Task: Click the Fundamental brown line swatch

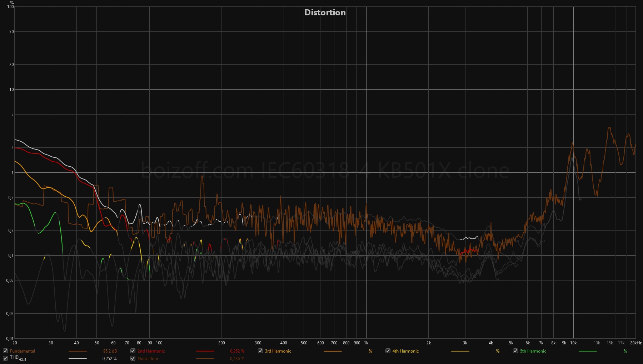Action: coord(78,351)
